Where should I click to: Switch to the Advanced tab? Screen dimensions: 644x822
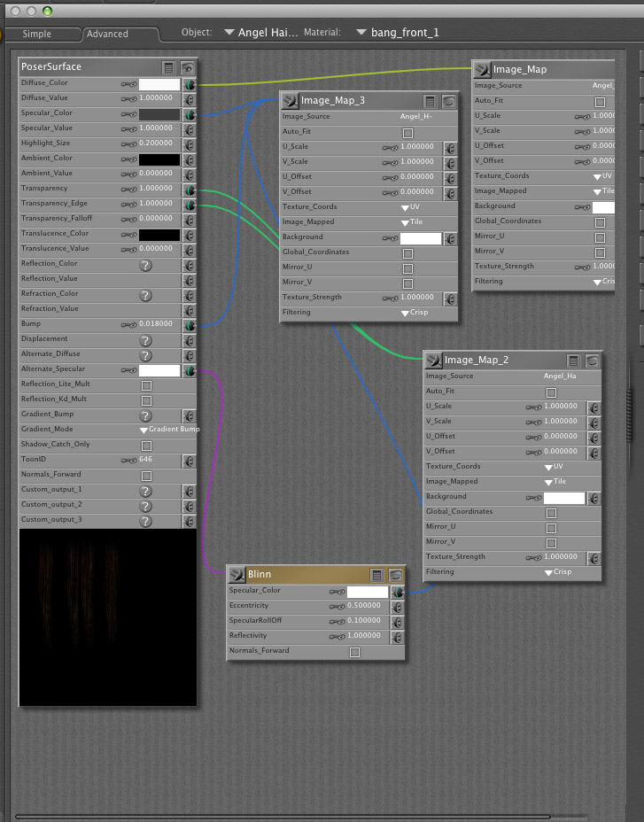click(107, 34)
